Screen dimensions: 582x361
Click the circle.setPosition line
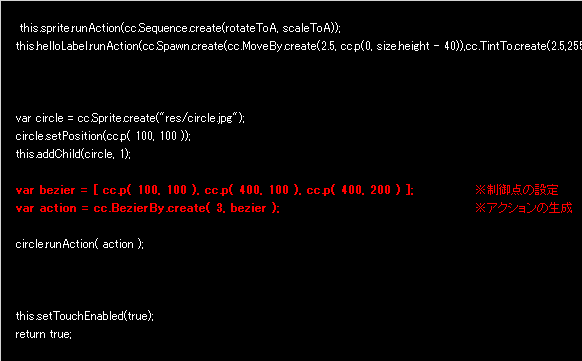[x=103, y=136]
